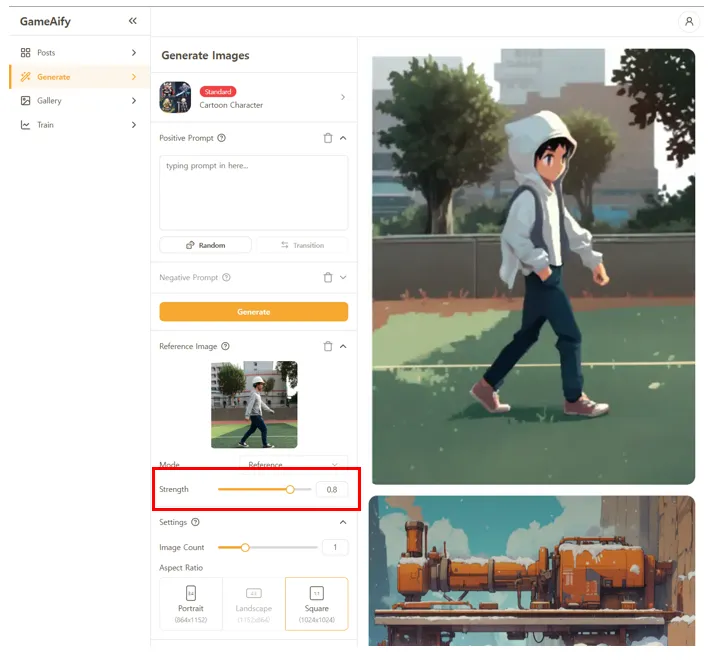Click the help icon beside Positive Prompt
Screen dimensions: 709x671
pos(221,138)
